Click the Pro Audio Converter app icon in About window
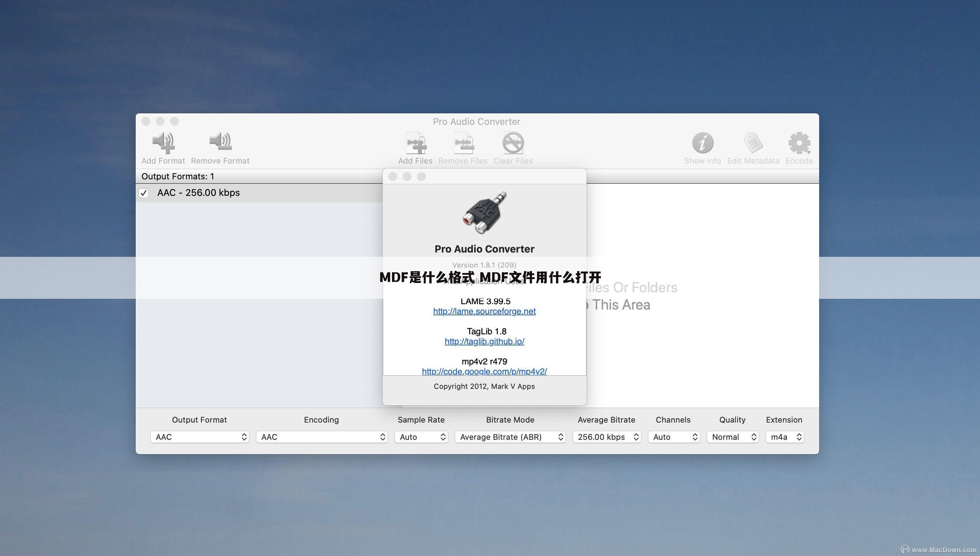The width and height of the screenshot is (980, 556). click(x=485, y=213)
